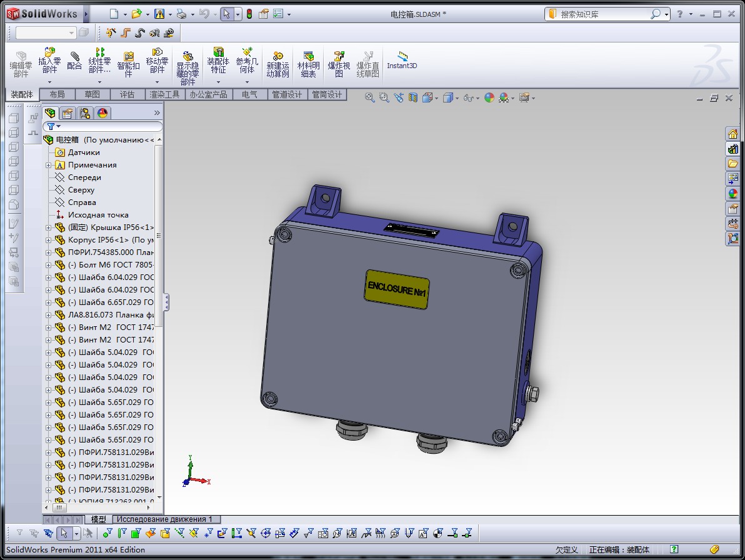Click the traffic light Rebuild icon
Image resolution: width=745 pixels, height=560 pixels.
(248, 14)
